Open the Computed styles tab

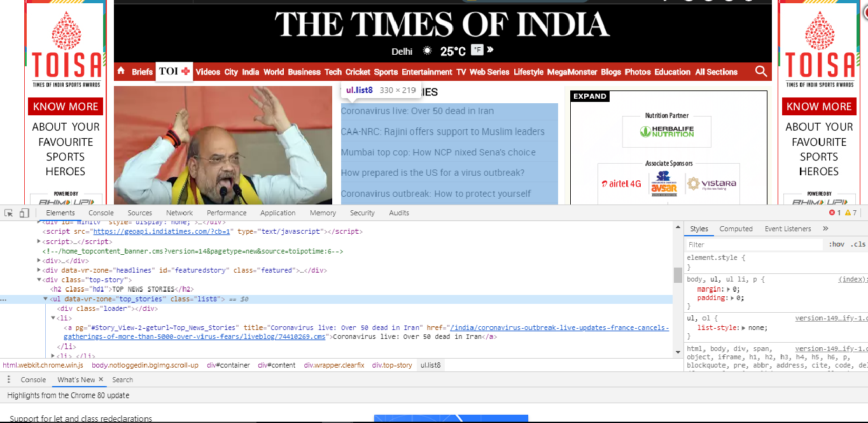click(x=736, y=229)
